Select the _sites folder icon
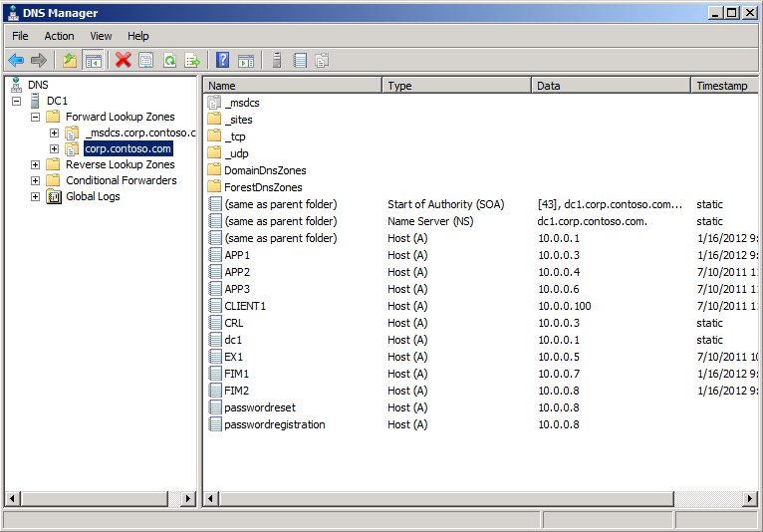The height and width of the screenshot is (532, 763). [x=214, y=120]
